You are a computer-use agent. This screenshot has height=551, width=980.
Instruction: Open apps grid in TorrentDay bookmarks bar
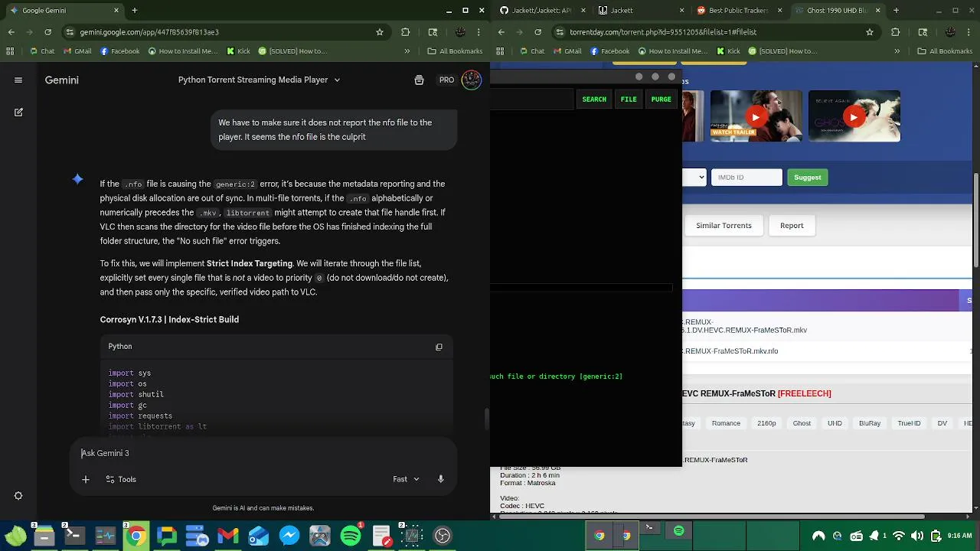coord(500,51)
